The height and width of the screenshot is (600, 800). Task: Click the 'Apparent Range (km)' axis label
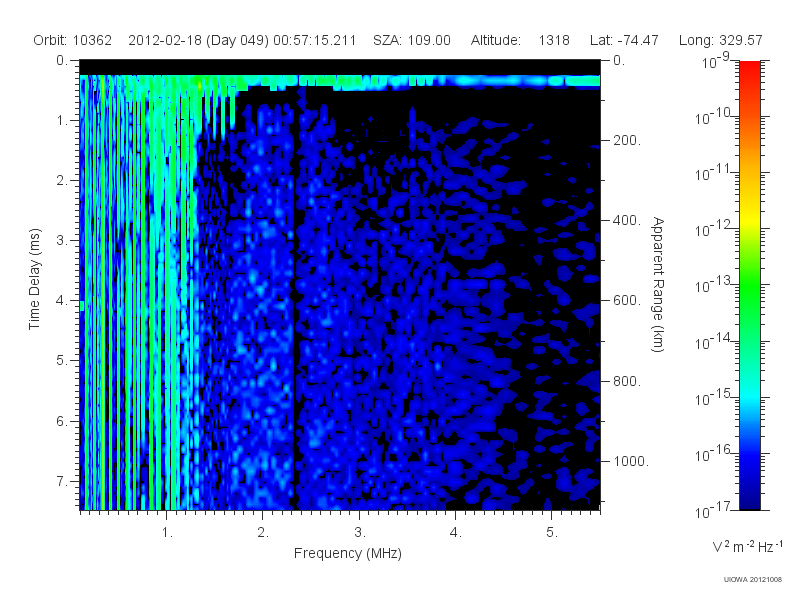pyautogui.click(x=658, y=284)
